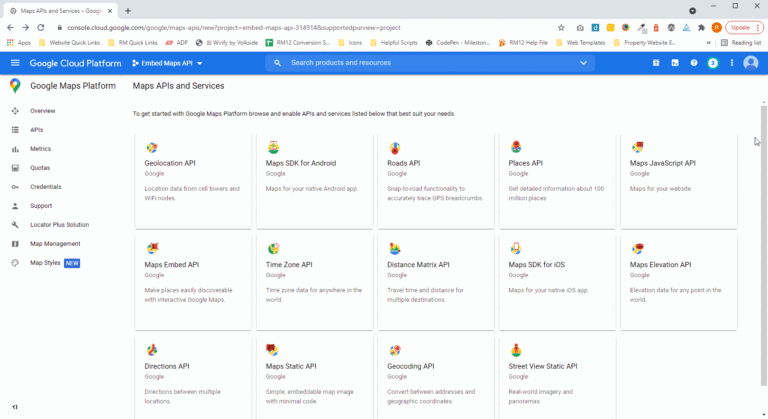Open the header three-dot settings menu
The height and width of the screenshot is (419, 768).
pos(732,63)
